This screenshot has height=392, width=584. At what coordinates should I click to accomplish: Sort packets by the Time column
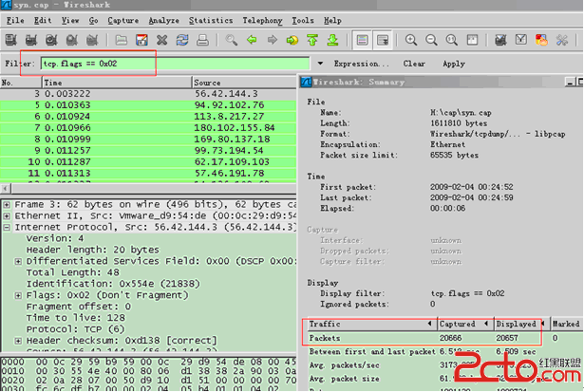tap(117, 83)
